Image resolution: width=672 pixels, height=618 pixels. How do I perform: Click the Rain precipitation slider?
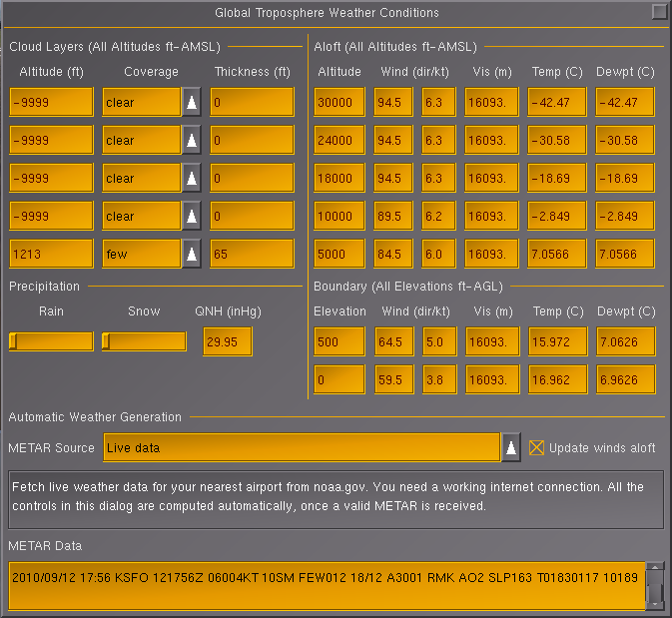pyautogui.click(x=52, y=342)
